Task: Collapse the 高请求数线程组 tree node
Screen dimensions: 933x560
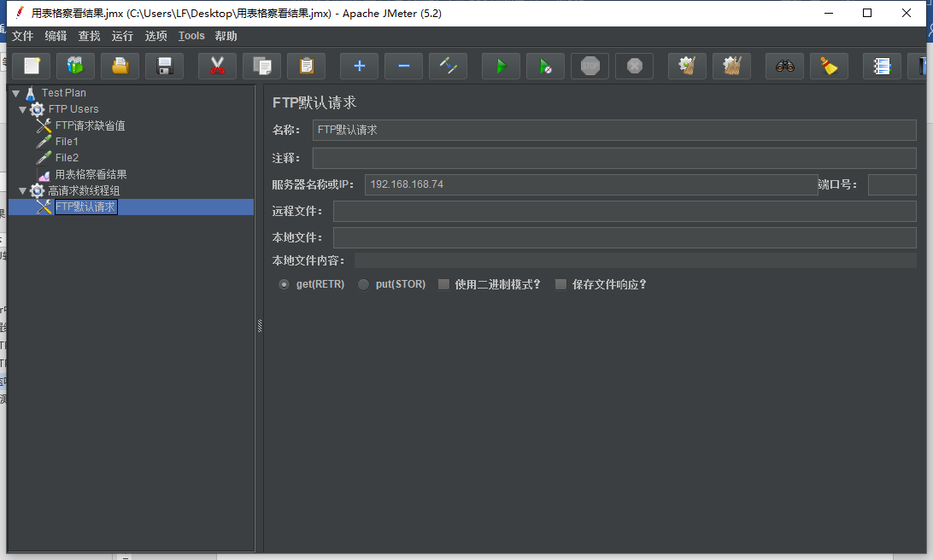Action: click(x=23, y=190)
